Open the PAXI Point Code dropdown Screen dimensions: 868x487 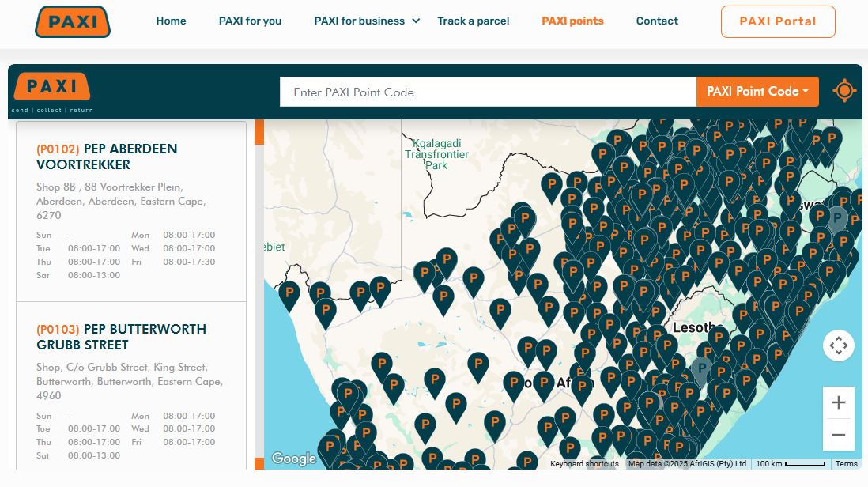757,92
